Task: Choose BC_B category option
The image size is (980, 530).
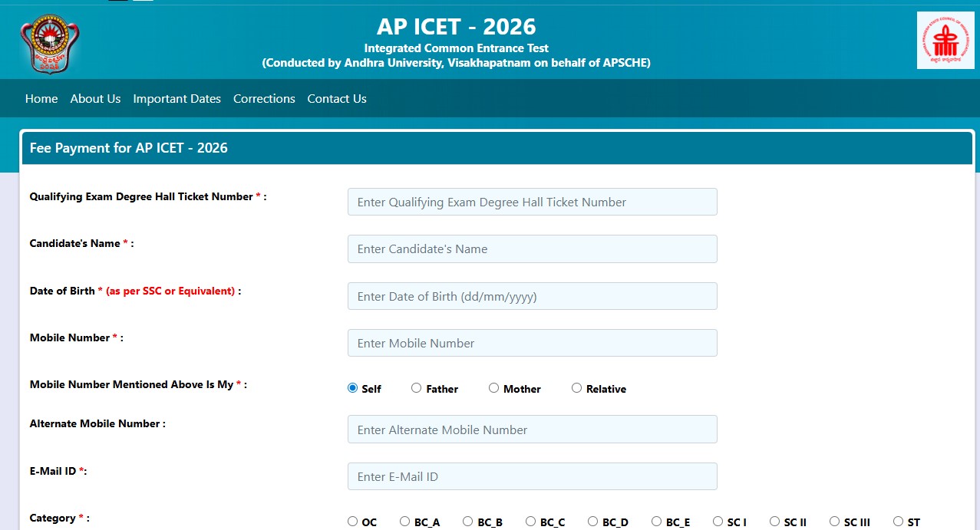Action: [x=467, y=521]
